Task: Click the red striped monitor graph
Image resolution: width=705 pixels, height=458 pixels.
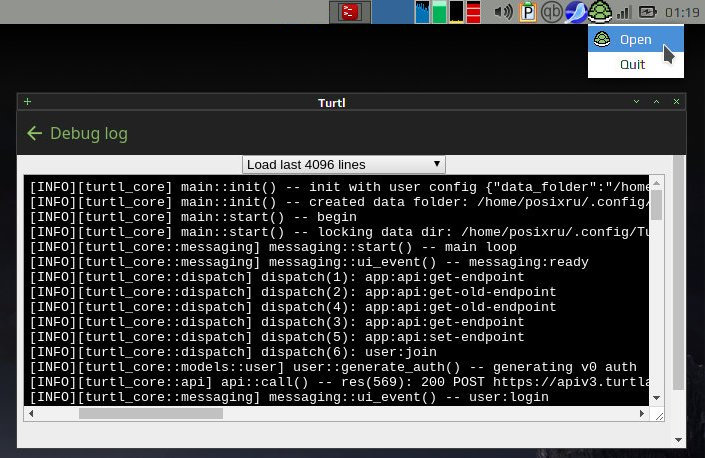Action: [x=473, y=12]
